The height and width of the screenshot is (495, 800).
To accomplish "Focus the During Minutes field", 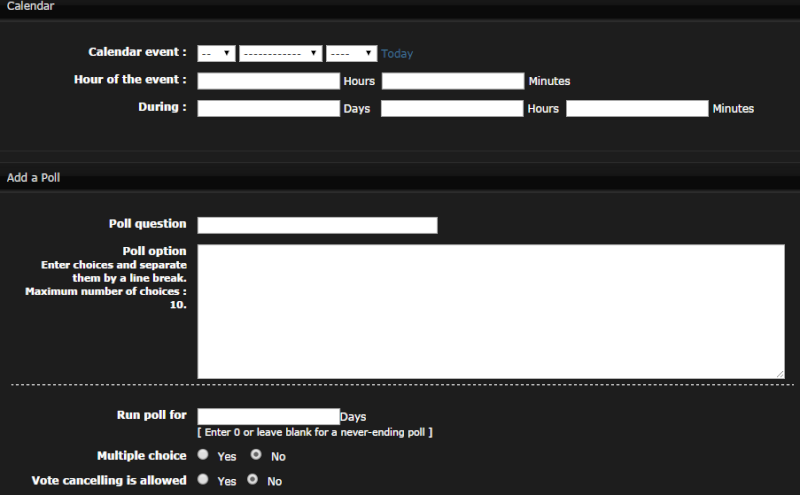I will click(637, 108).
